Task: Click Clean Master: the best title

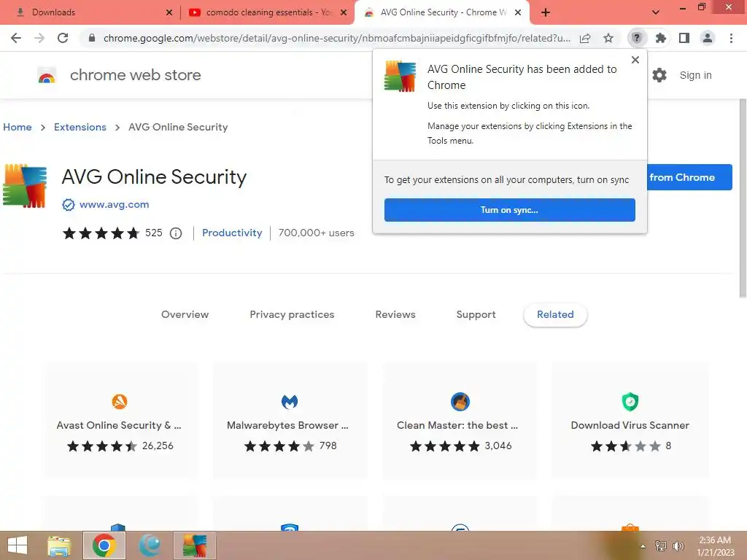Action: (457, 425)
